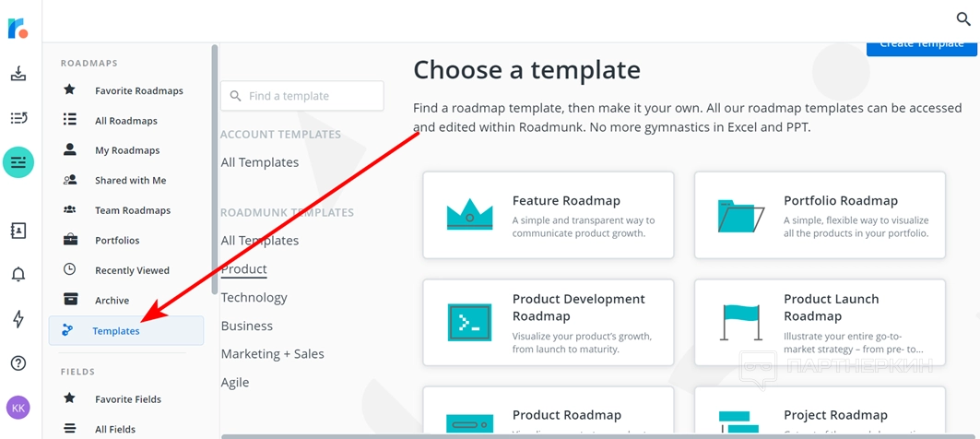Open the import download icon in left rail
The image size is (980, 439).
18,74
